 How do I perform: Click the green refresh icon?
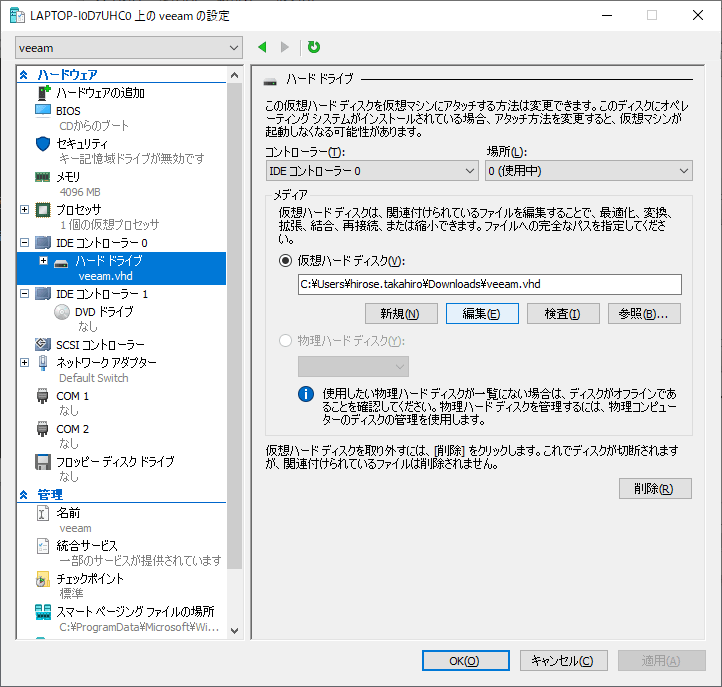click(x=314, y=47)
